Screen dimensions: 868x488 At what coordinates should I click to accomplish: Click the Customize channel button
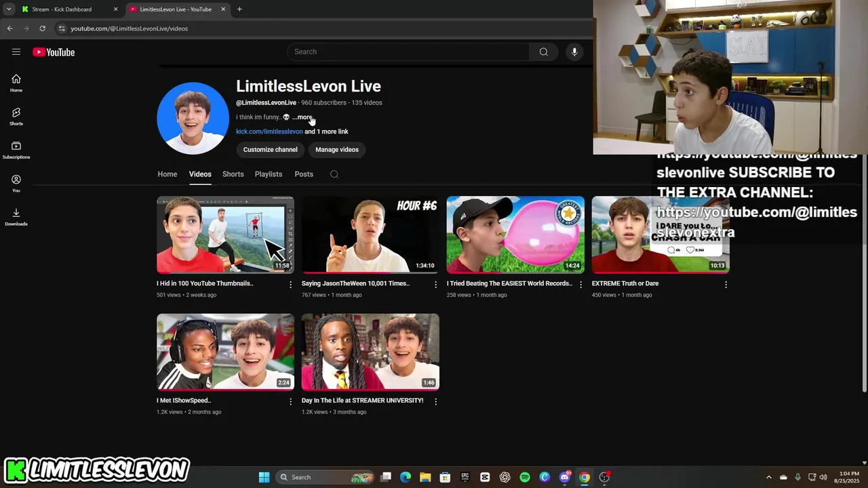click(271, 150)
